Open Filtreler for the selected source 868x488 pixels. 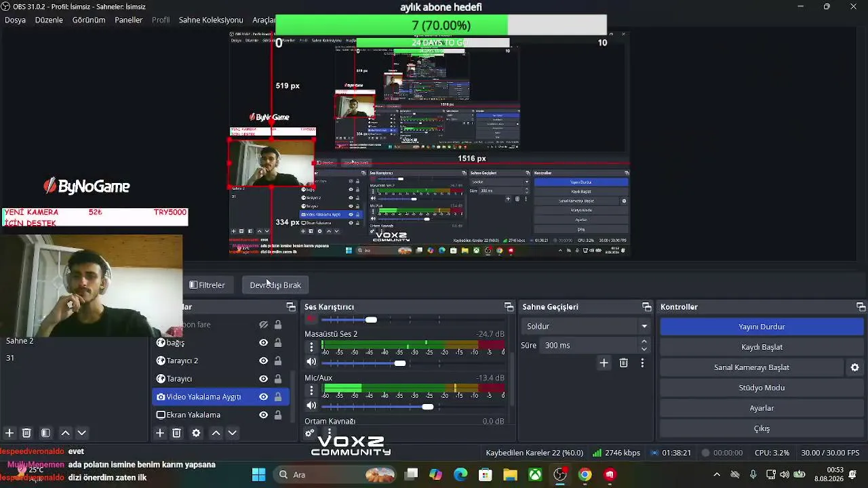coord(207,285)
